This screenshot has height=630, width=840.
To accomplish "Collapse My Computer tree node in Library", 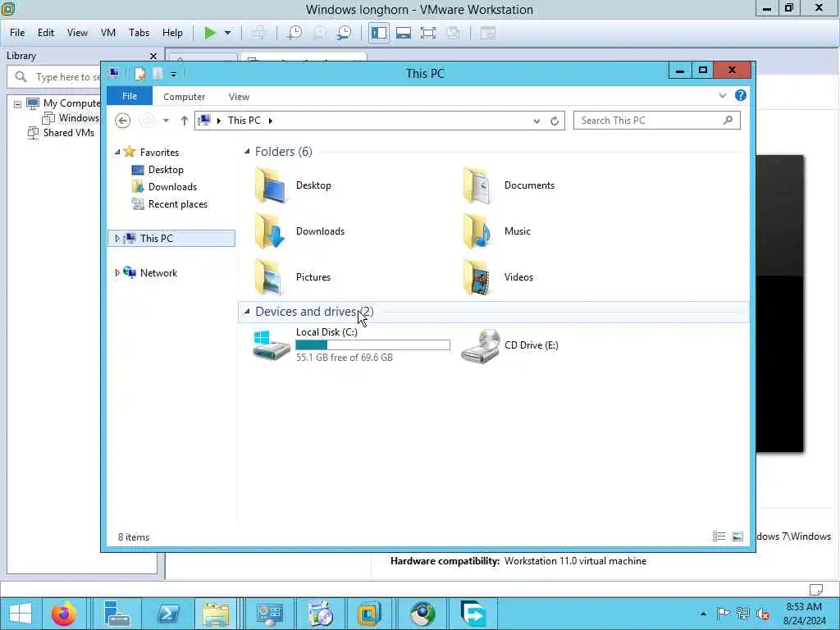I will click(18, 104).
